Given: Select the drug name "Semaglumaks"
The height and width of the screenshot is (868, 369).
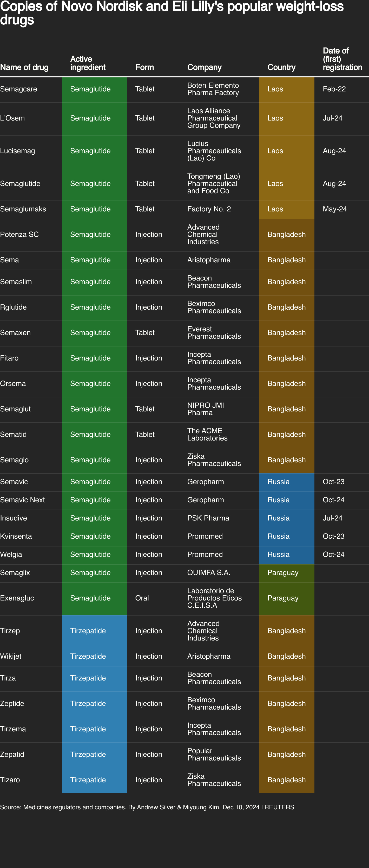Looking at the screenshot, I should [x=23, y=209].
